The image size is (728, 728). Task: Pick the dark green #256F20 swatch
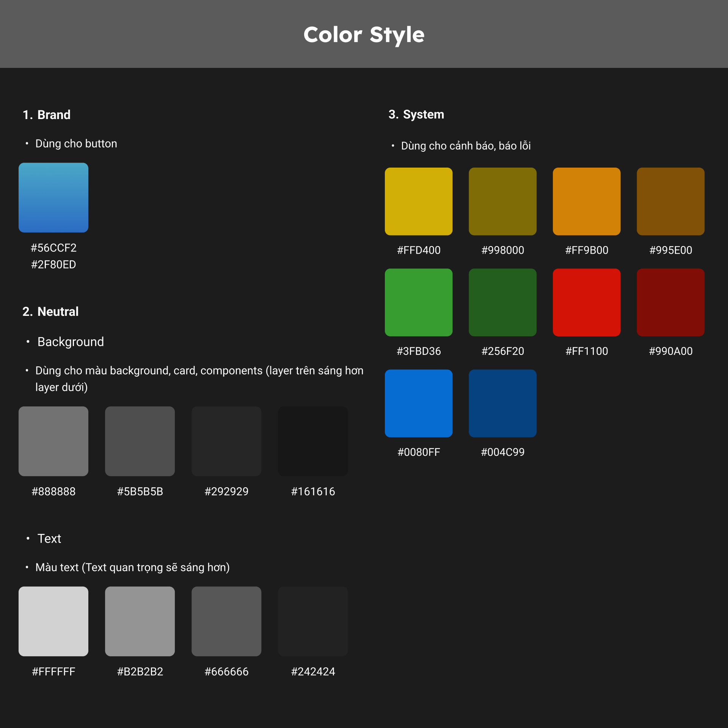click(503, 303)
